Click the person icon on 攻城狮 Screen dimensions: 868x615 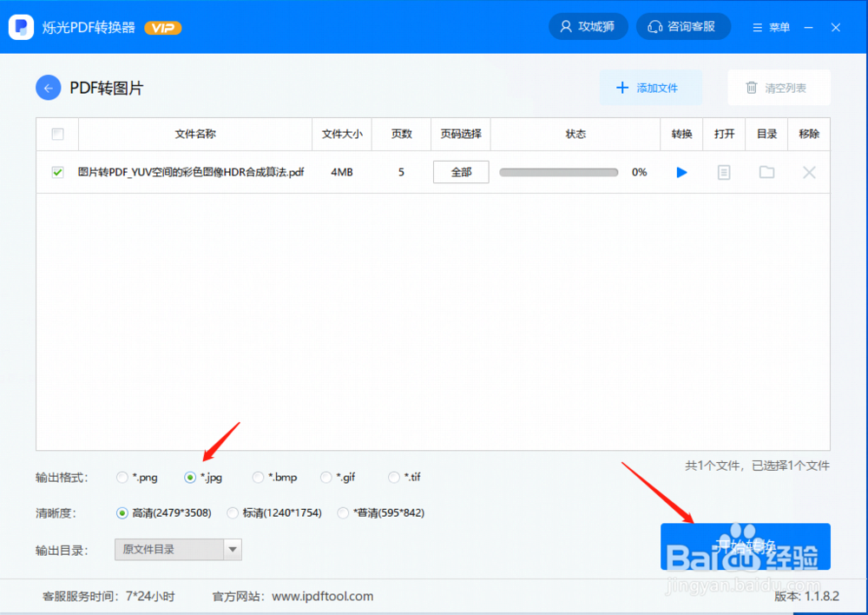(566, 26)
